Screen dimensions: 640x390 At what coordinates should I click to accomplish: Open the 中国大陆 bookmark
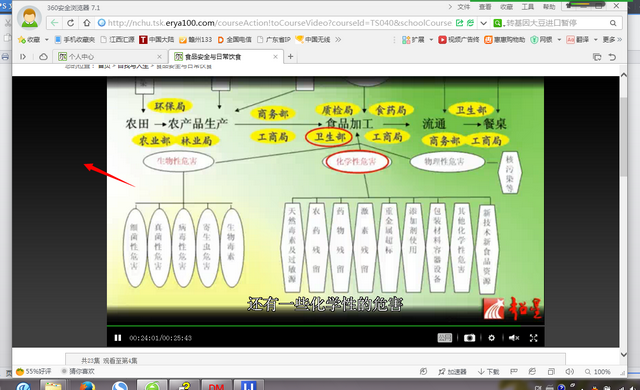click(x=157, y=40)
